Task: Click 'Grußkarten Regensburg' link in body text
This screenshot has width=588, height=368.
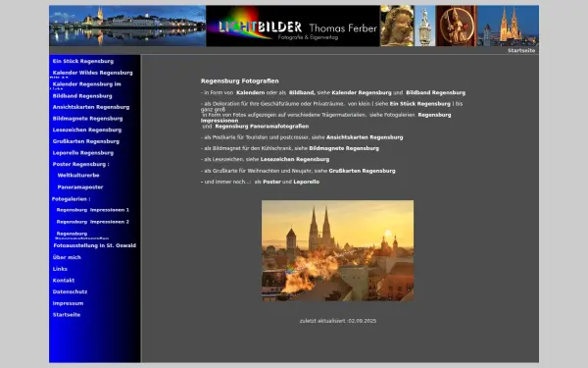Action: coord(362,171)
